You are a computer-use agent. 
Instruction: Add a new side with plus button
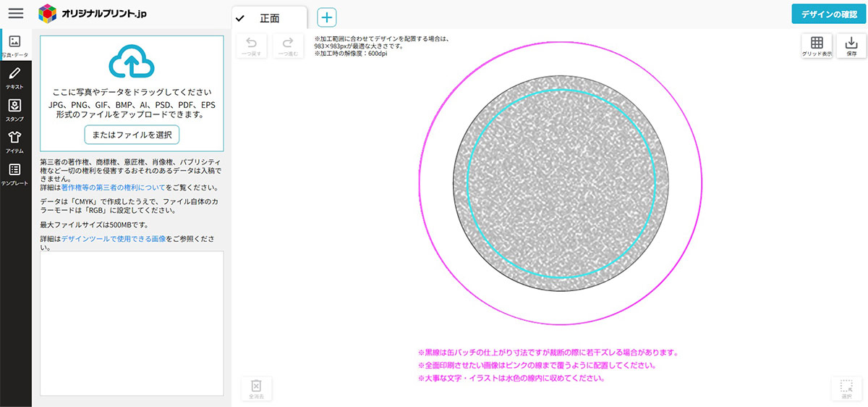tap(327, 17)
